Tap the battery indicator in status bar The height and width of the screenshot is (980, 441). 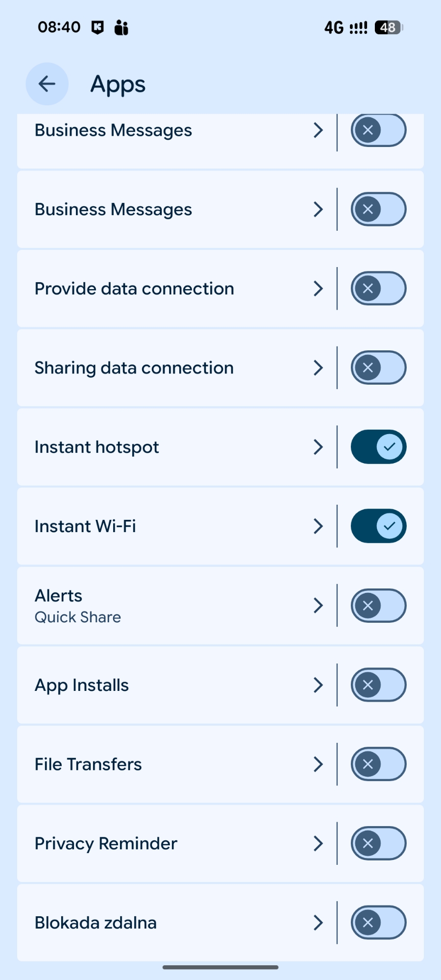[389, 27]
